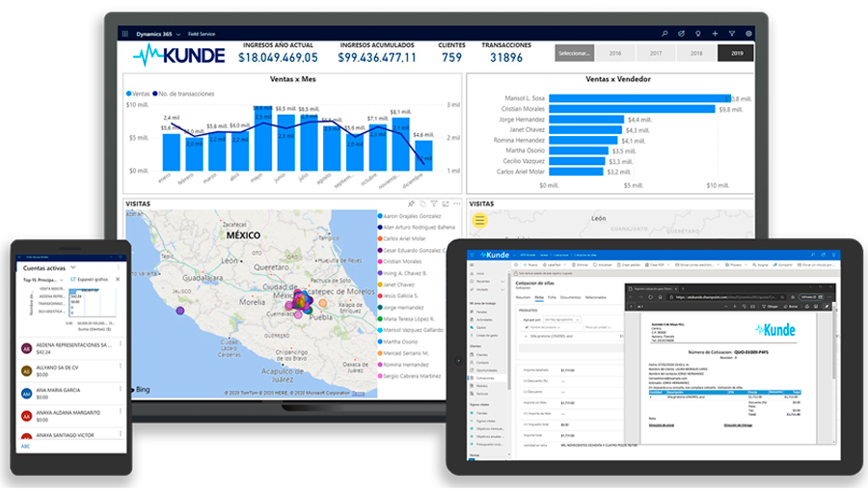Click Actualizar command on tablet toolbar
The height and width of the screenshot is (492, 868).
(602, 265)
